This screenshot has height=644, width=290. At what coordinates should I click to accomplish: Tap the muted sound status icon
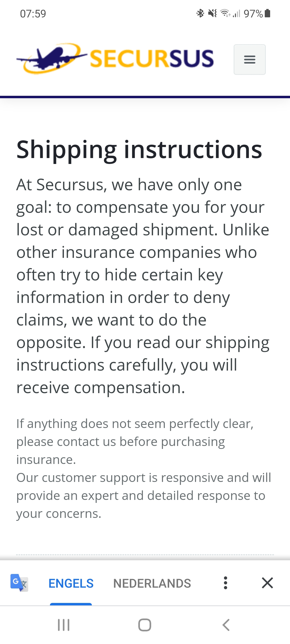pyautogui.click(x=212, y=13)
